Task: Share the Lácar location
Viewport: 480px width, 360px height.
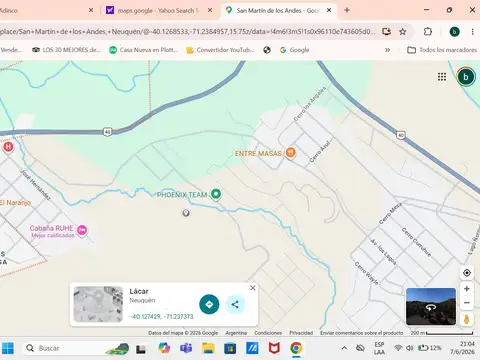Action: [235, 304]
